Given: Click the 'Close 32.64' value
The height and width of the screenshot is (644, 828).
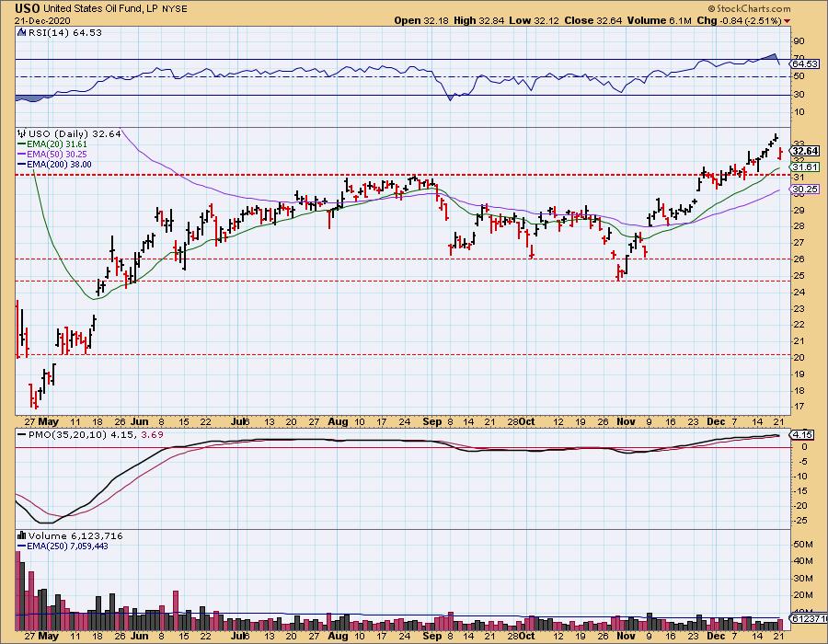Looking at the screenshot, I should 593,20.
